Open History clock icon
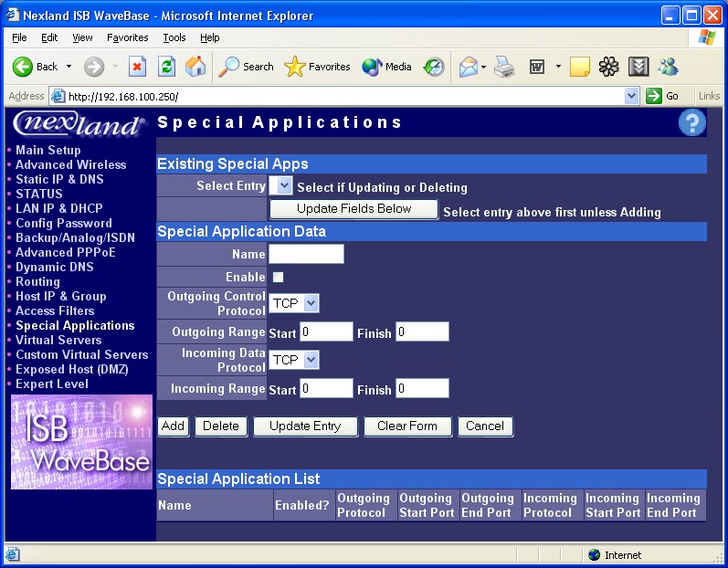This screenshot has width=728, height=568. (434, 67)
